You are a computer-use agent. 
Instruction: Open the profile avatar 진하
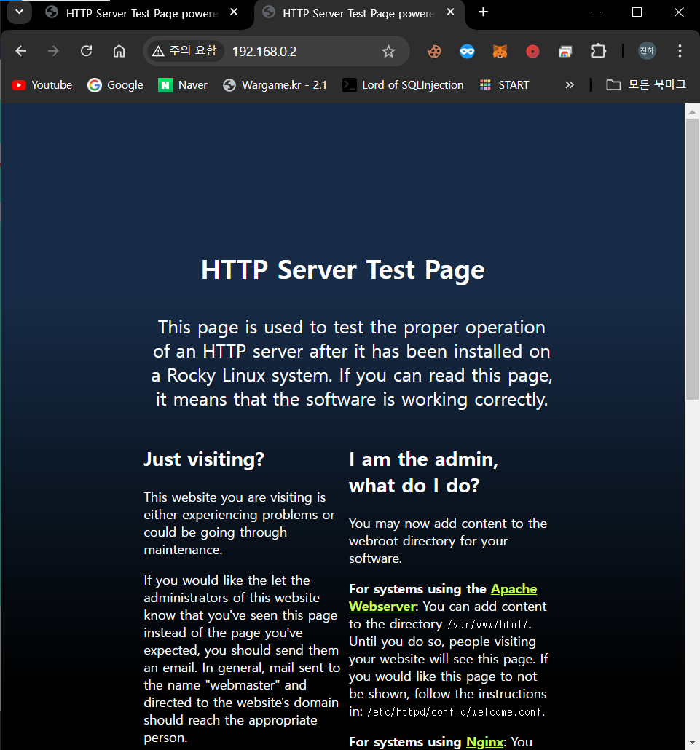tap(647, 51)
